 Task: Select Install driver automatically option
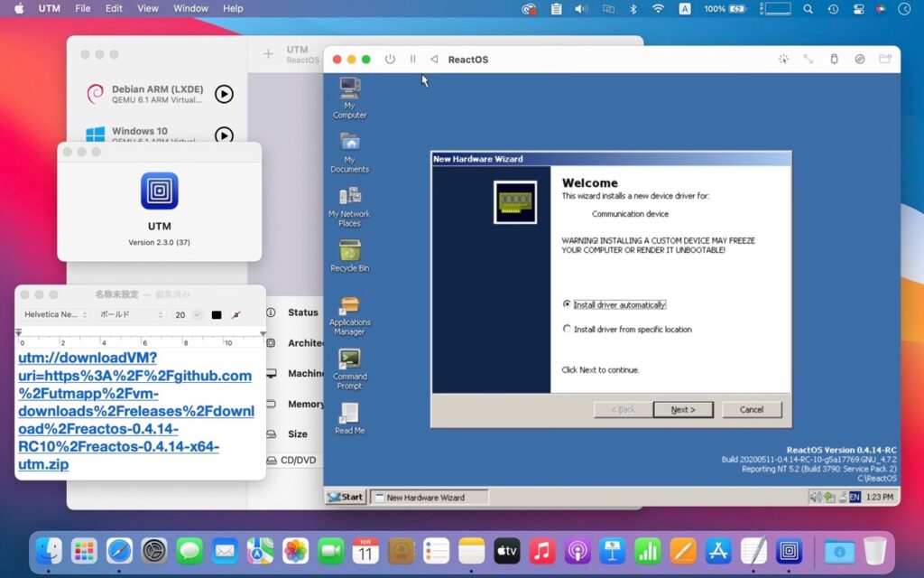[x=568, y=304]
